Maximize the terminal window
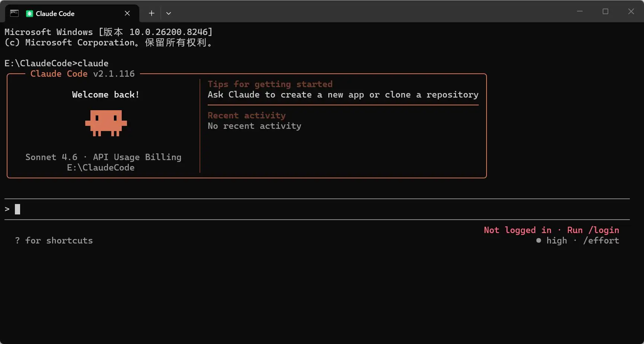The height and width of the screenshot is (344, 644). pos(605,12)
